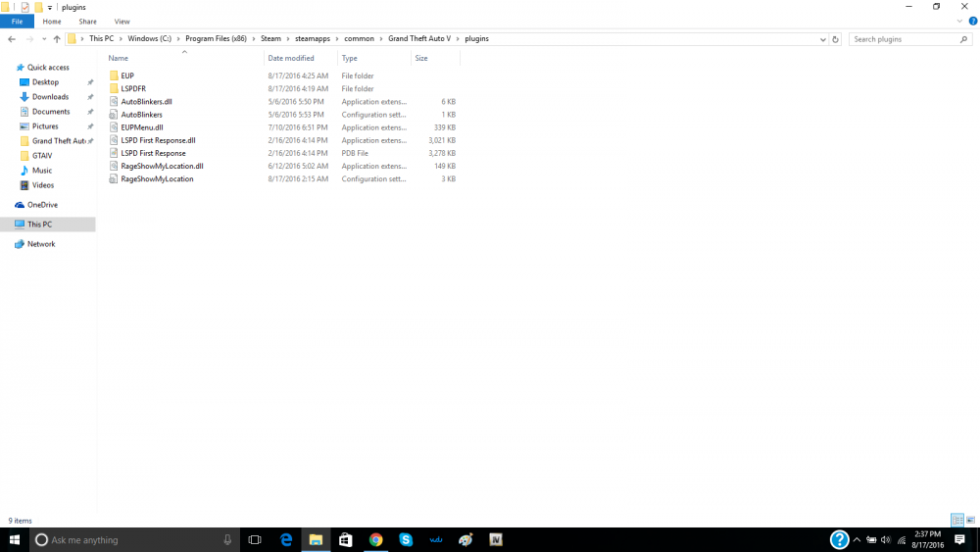Open the File ribbon tab
Viewport: 980px width, 552px height.
tap(17, 22)
